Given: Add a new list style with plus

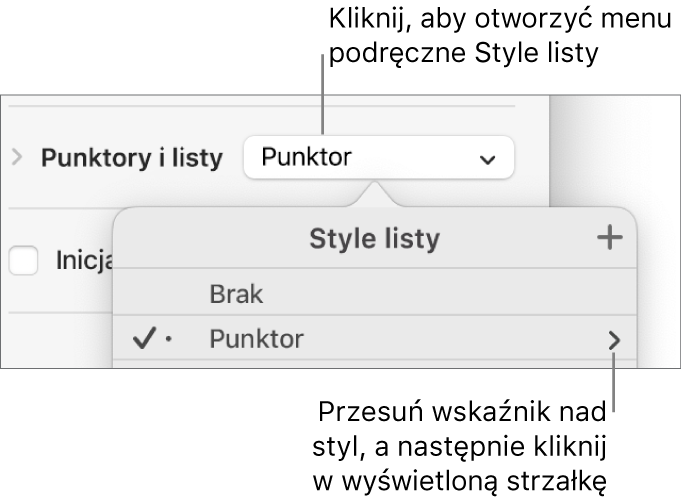Looking at the screenshot, I should (610, 238).
